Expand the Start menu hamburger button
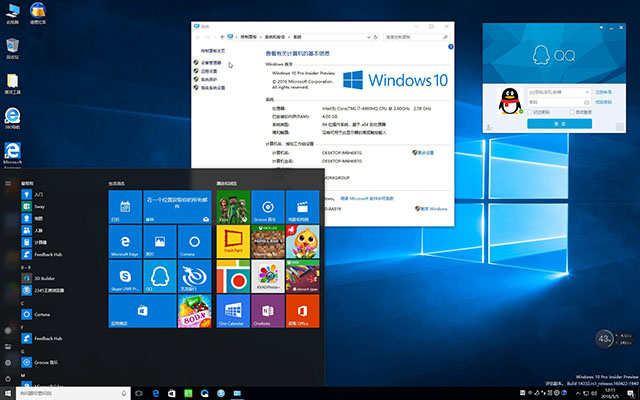The image size is (640, 400). [9, 184]
